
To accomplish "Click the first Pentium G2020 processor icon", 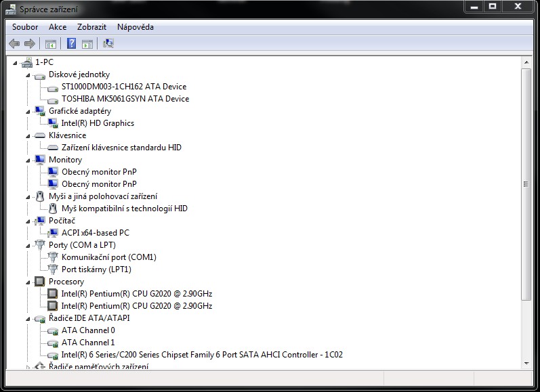I will pos(53,294).
